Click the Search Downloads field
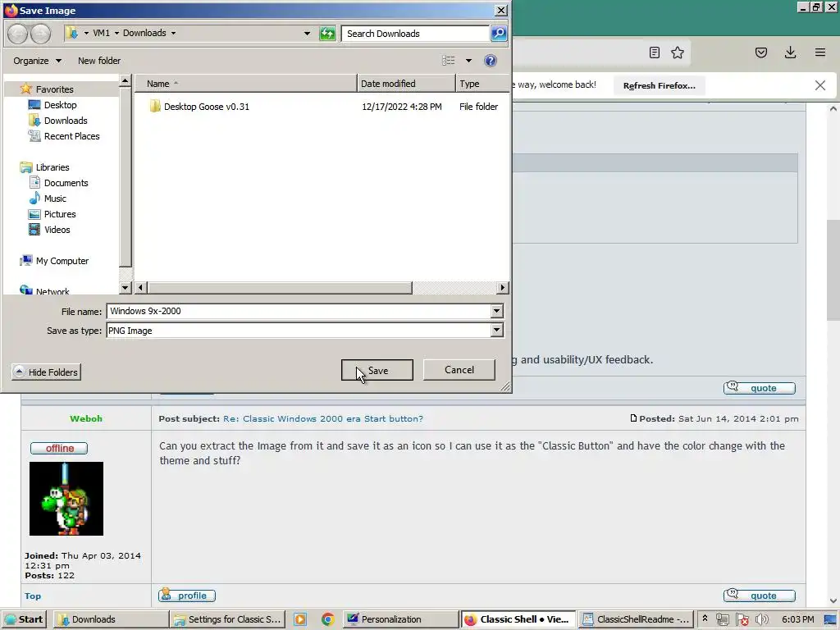The image size is (840, 630). pyautogui.click(x=415, y=33)
